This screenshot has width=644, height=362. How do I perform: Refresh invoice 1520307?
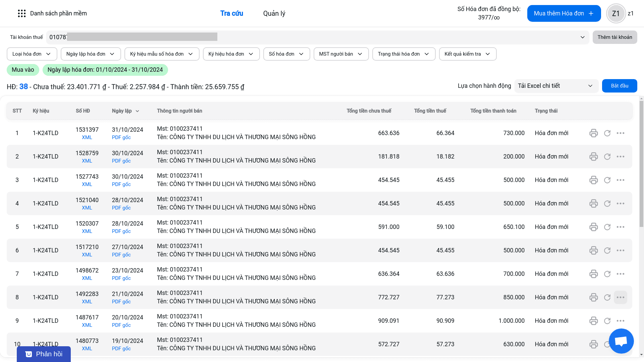[x=607, y=227]
